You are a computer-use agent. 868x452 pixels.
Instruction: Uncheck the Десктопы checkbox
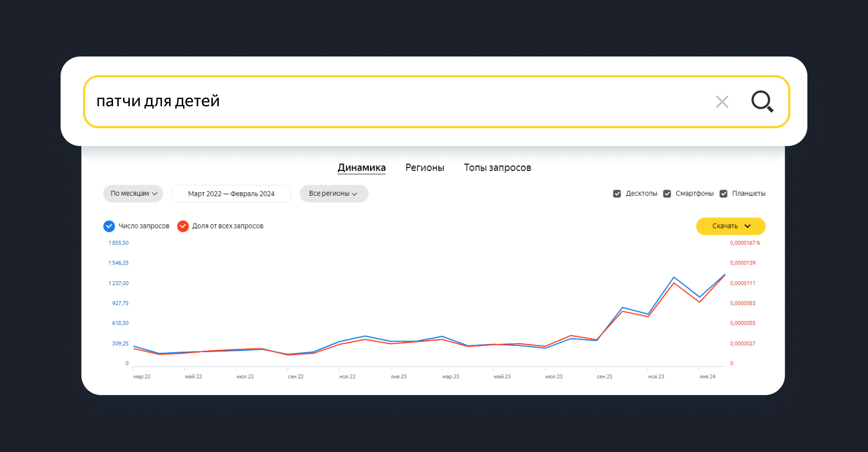(617, 193)
